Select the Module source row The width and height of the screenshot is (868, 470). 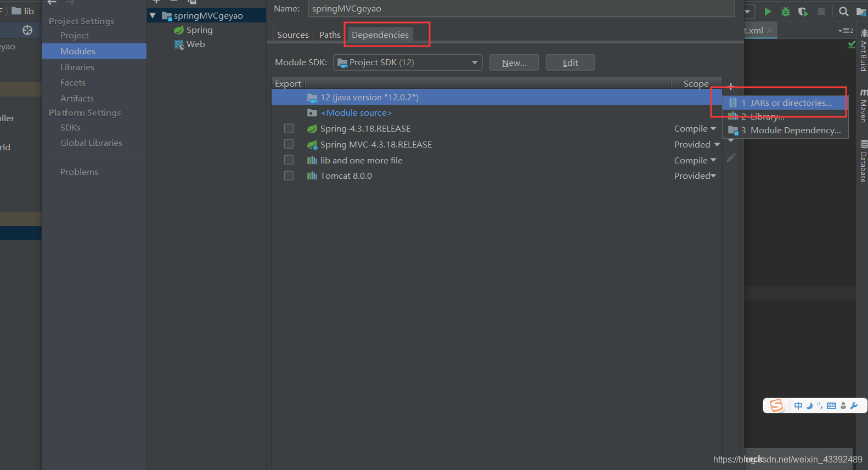click(x=497, y=112)
